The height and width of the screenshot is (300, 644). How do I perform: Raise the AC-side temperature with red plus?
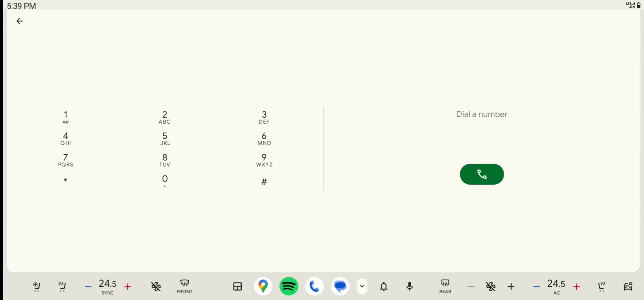(x=576, y=287)
